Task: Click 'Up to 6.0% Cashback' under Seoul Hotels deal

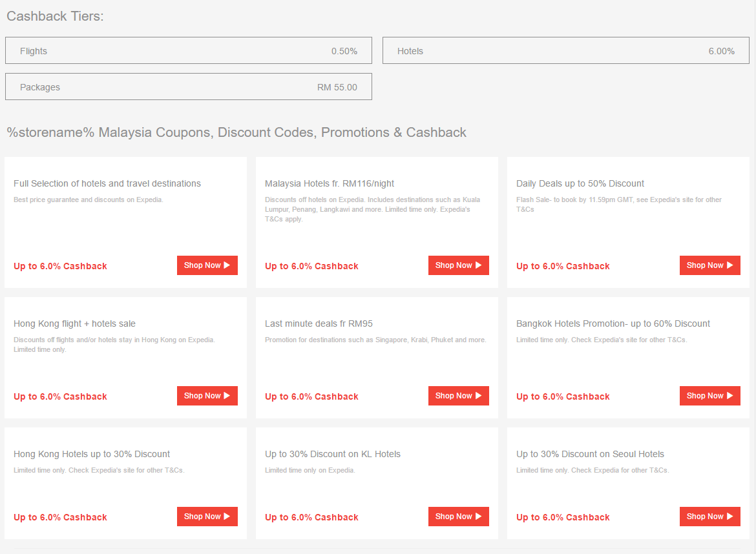Action: click(563, 517)
